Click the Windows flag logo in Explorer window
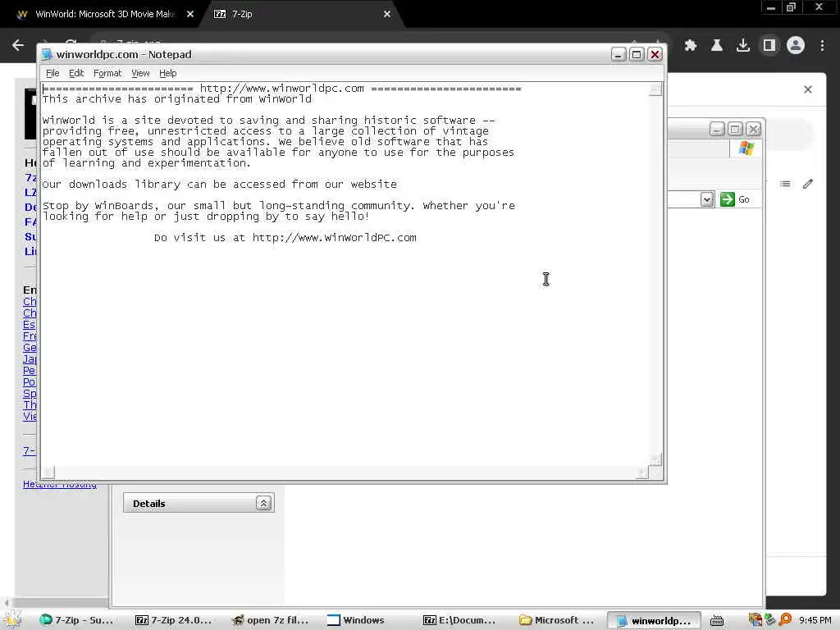840x630 pixels. (x=746, y=148)
